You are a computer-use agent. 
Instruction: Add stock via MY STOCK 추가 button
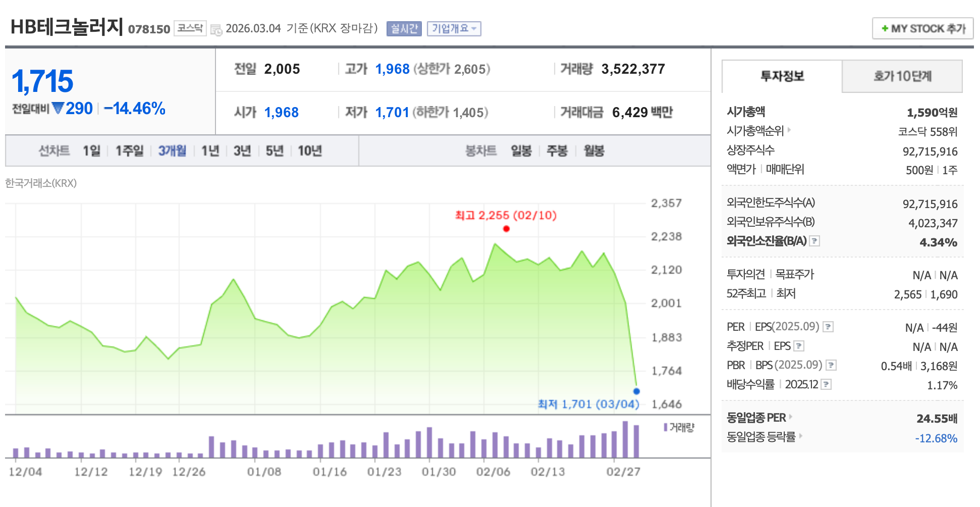coord(923,28)
